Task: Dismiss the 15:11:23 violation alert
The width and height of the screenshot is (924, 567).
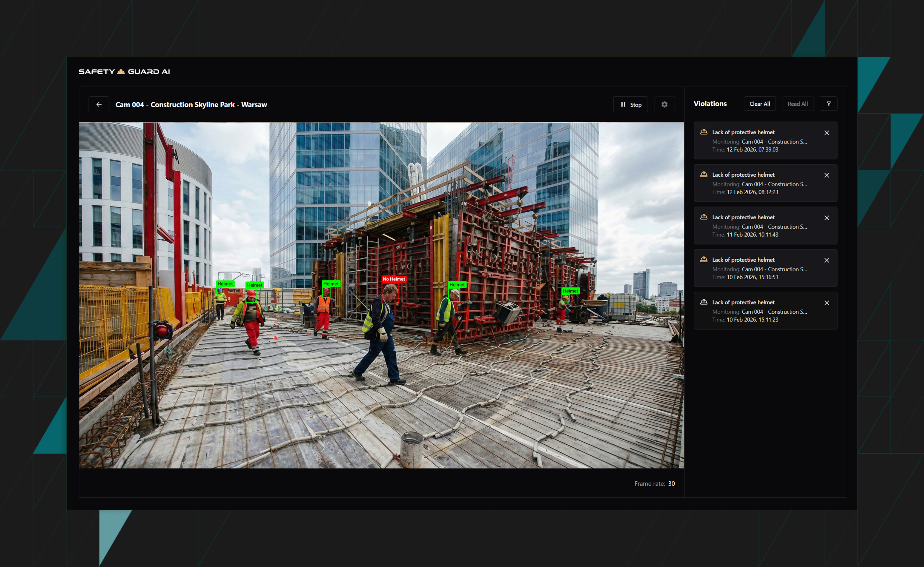Action: (826, 303)
